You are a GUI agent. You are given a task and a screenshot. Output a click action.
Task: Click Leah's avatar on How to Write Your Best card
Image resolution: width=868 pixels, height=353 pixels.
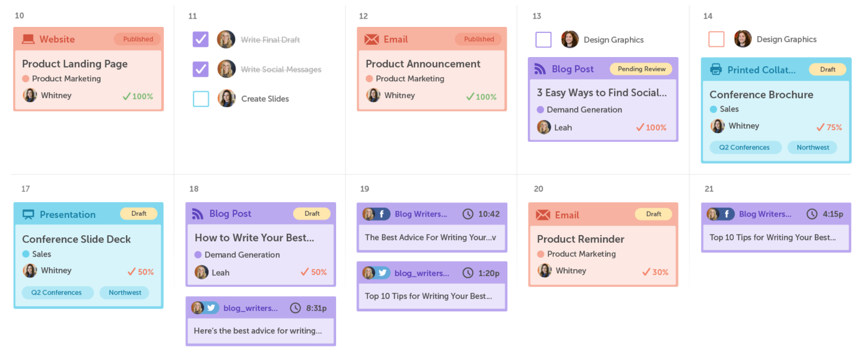[201, 272]
